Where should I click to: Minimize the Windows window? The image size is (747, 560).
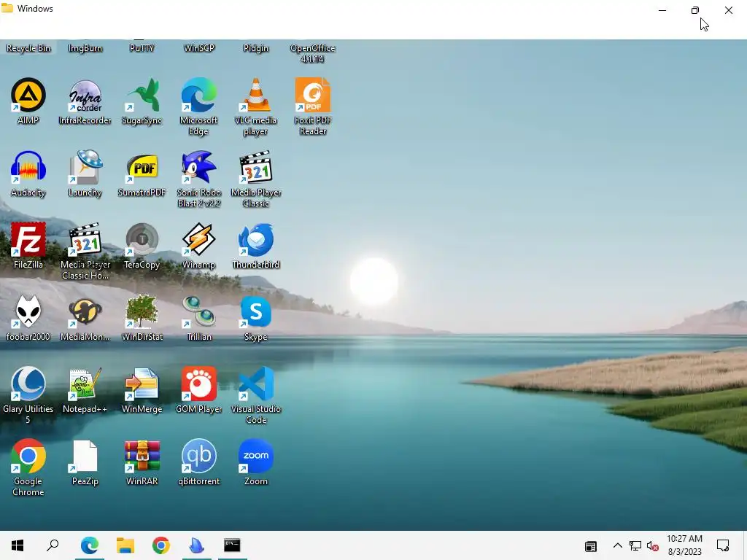[x=662, y=10]
